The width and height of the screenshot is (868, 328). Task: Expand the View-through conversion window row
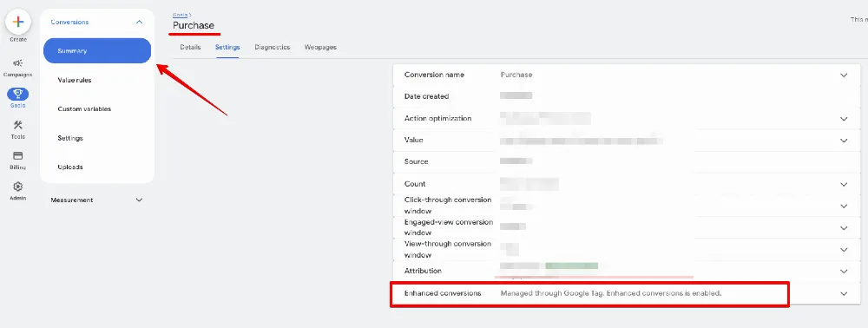844,249
